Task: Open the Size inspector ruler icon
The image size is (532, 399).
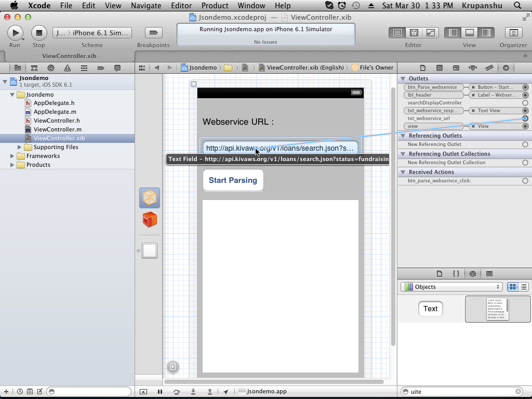Action: pyautogui.click(x=489, y=68)
